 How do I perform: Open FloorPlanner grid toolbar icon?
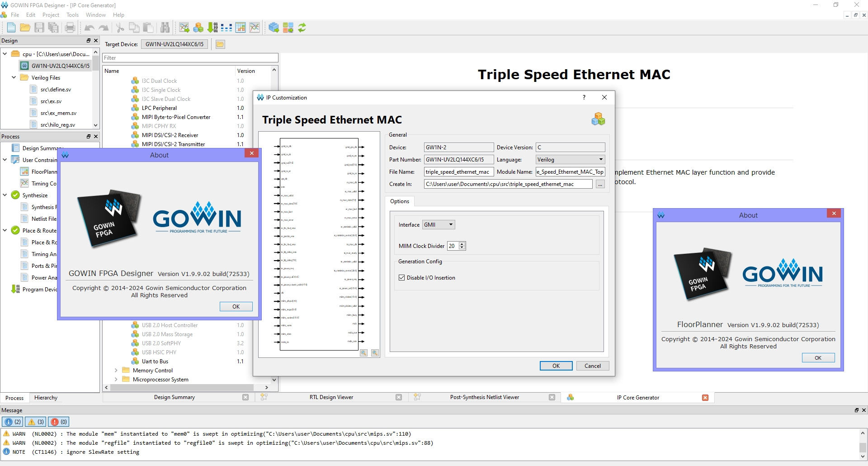[241, 28]
